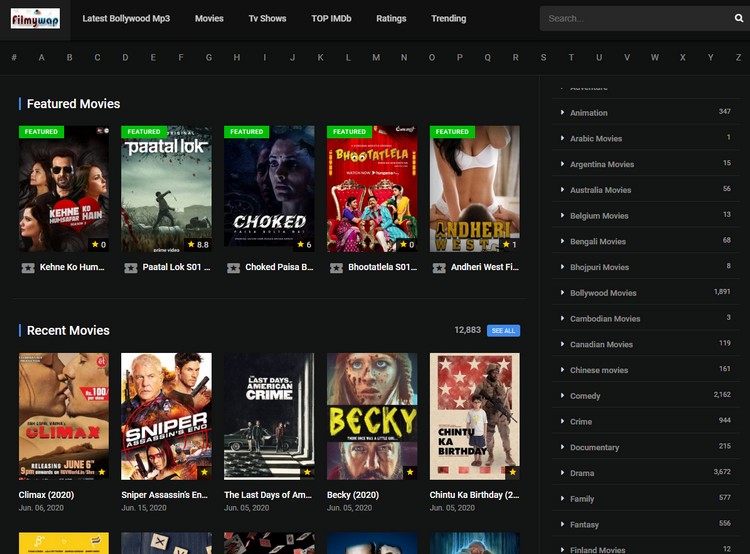Click the film icon beside Andheri West
The image size is (750, 554).
click(439, 268)
